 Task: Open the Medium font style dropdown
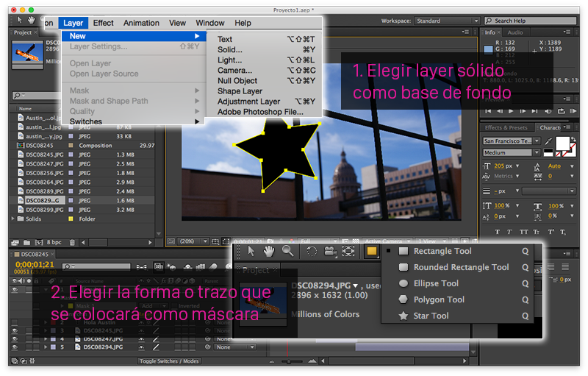511,153
